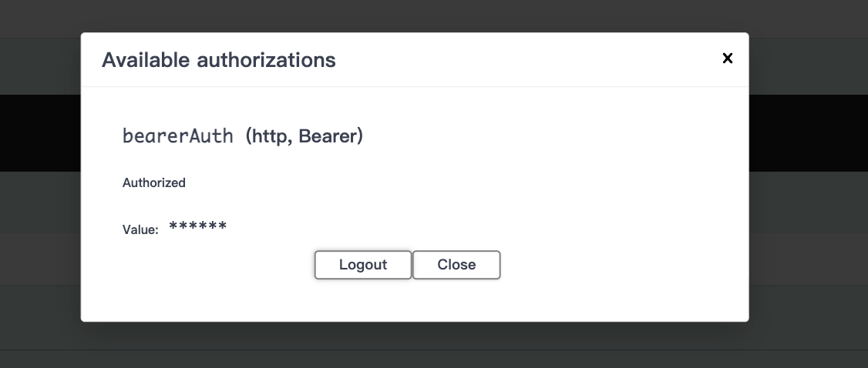Select the bearerAuth scheme name

click(177, 136)
